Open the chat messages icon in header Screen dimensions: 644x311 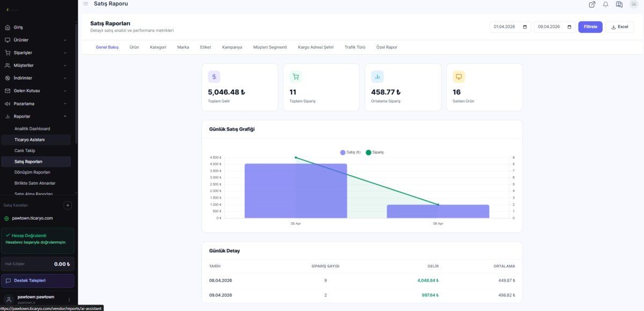(x=619, y=4)
